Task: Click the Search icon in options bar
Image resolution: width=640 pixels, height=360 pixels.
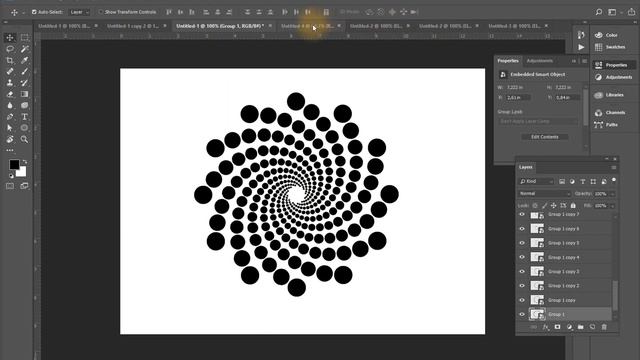Action: (x=599, y=12)
